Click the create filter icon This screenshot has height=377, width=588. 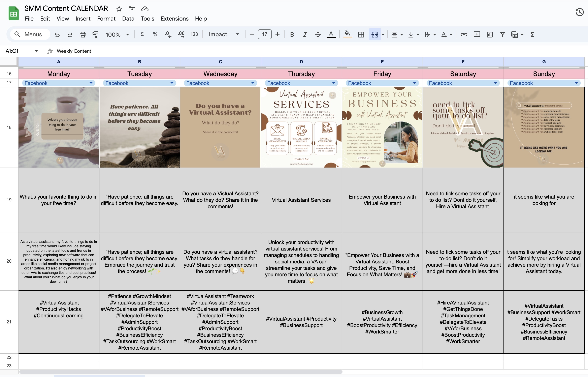coord(502,34)
